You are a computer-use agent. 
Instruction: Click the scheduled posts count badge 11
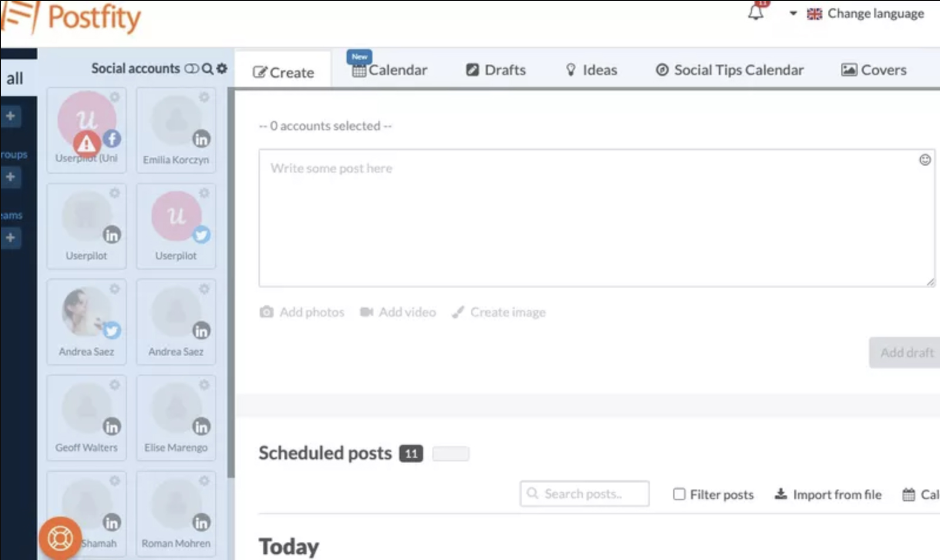(411, 454)
